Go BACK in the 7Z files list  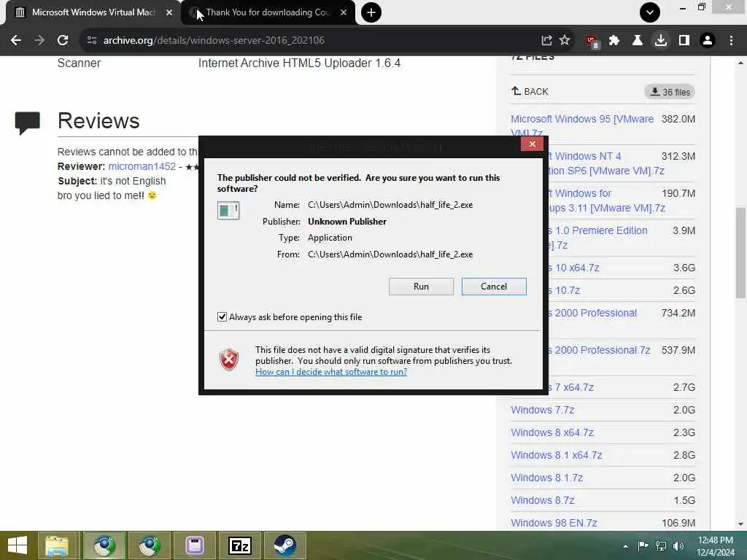tap(530, 91)
